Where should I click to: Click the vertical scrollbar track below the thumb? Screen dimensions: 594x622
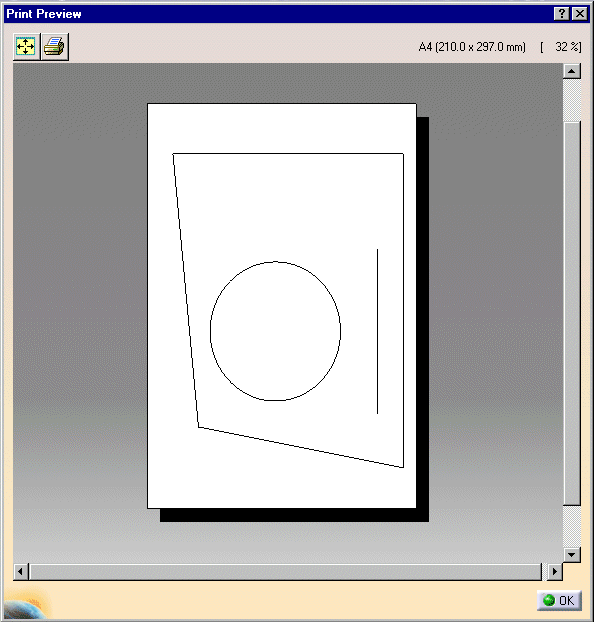571,526
